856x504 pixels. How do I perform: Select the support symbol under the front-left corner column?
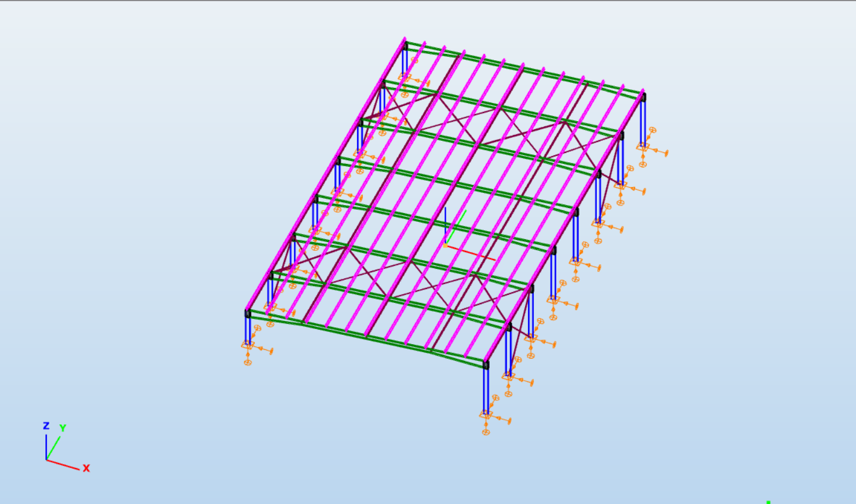click(x=248, y=345)
